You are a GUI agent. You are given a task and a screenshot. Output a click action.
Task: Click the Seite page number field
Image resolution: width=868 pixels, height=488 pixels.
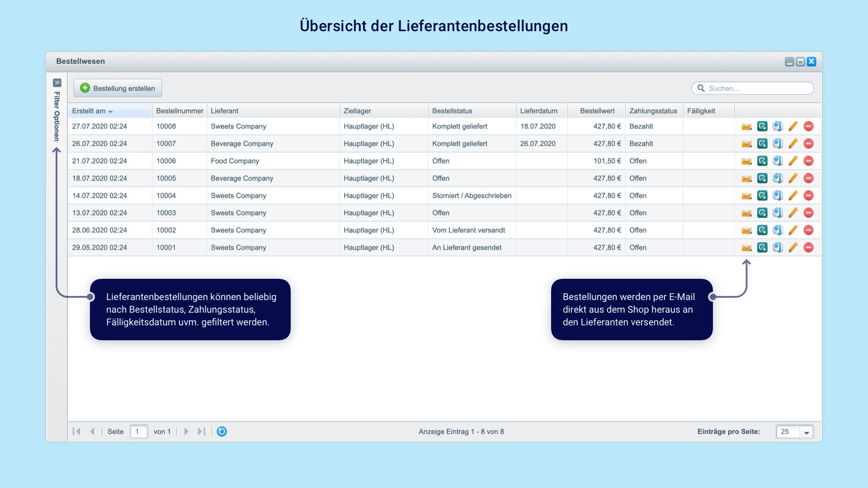pyautogui.click(x=139, y=432)
